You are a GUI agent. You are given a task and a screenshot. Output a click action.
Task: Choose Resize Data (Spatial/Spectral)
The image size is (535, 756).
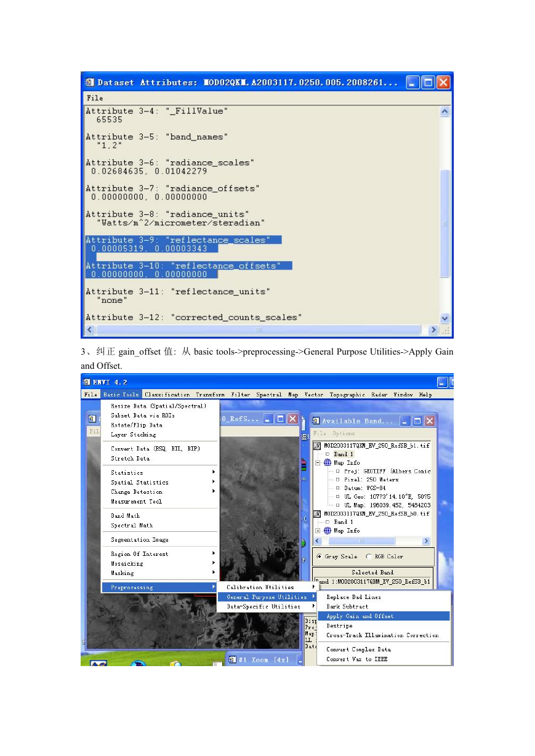[159, 406]
